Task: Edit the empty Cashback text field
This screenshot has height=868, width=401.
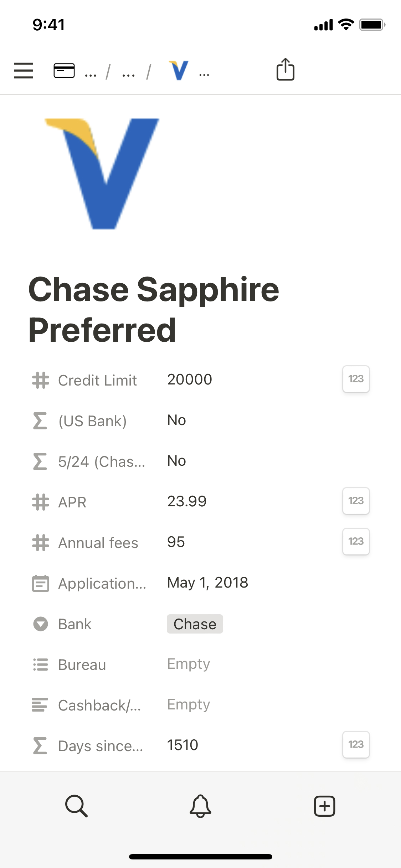Action: tap(189, 705)
